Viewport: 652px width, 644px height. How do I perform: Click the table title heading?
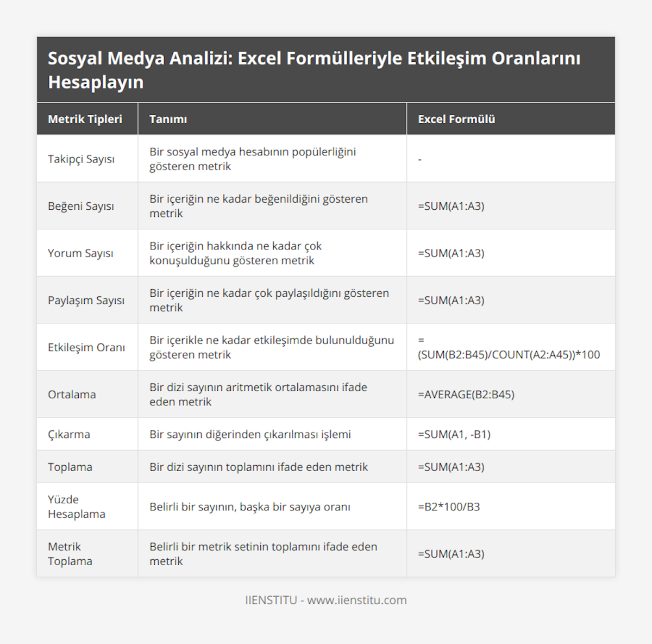point(314,70)
